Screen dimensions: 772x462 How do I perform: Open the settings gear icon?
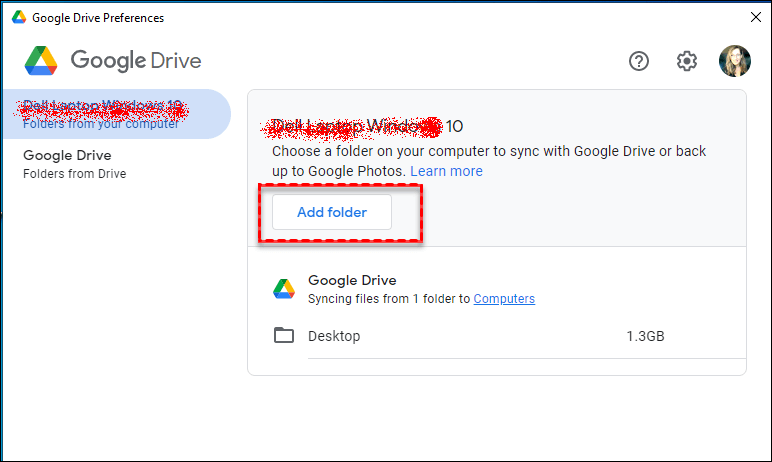686,61
